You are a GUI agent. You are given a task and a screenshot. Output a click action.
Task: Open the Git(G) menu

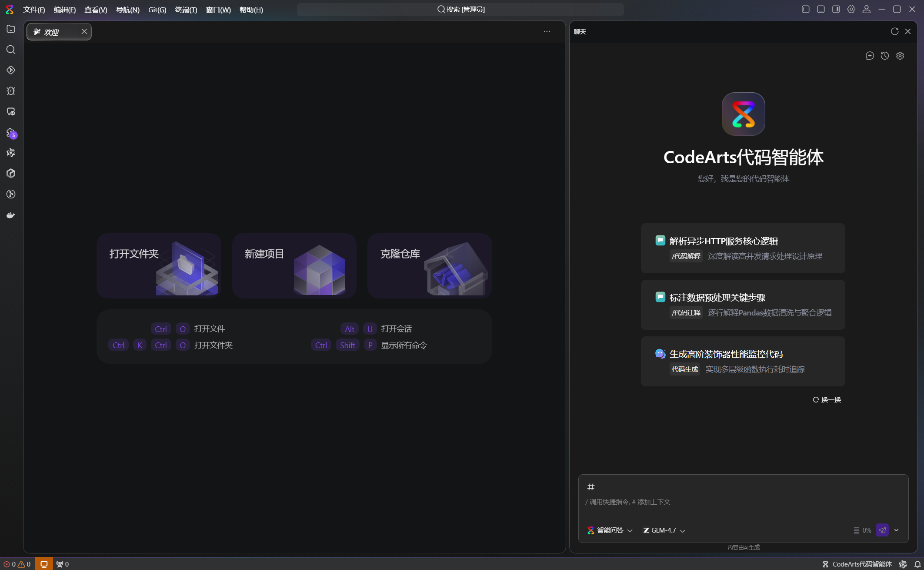[157, 10]
